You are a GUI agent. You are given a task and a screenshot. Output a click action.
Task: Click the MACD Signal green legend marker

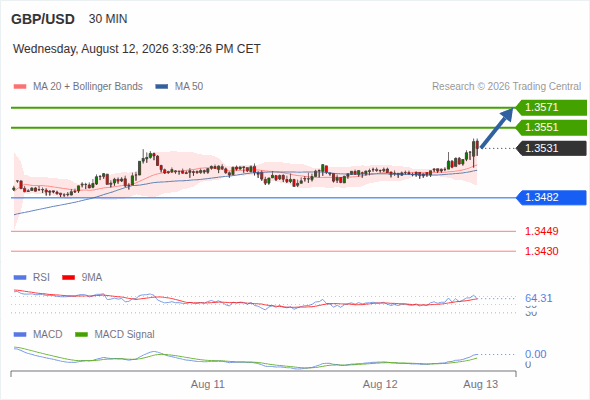81,335
